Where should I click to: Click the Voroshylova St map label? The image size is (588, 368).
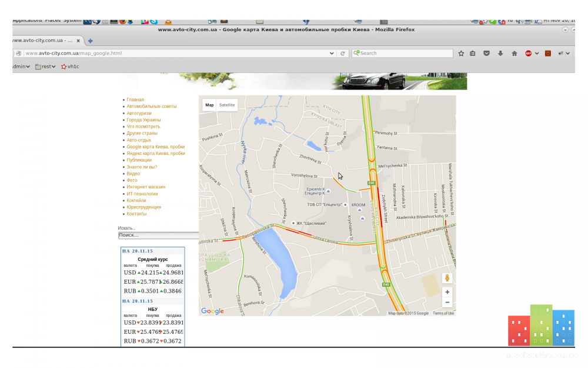coord(304,175)
